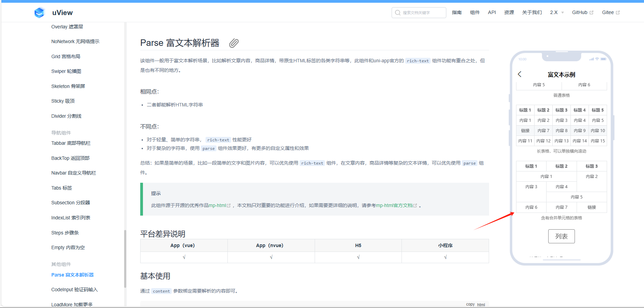Open Navbar 自定义导航栏 in the sidebar

(74, 173)
